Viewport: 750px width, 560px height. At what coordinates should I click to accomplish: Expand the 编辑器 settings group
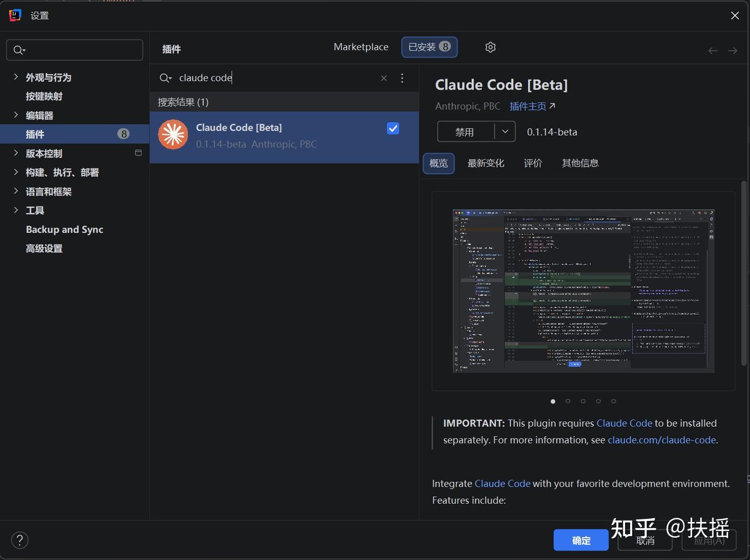click(x=16, y=115)
